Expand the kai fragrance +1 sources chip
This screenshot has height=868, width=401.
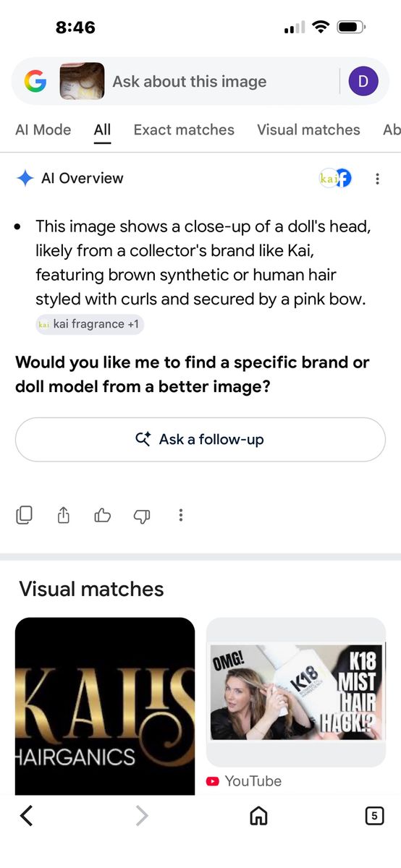[90, 324]
